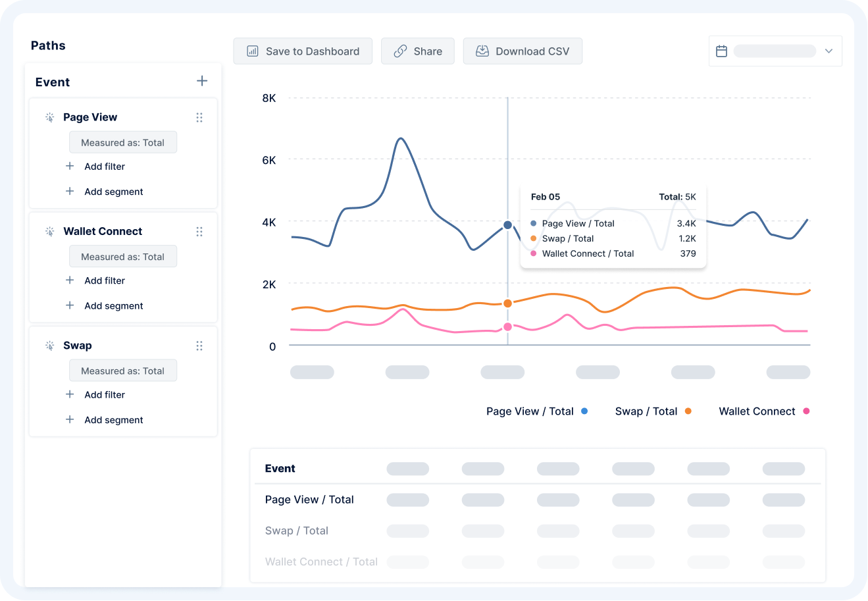Viewport: 868px width, 601px height.
Task: Add filter to Swap event
Action: click(105, 394)
